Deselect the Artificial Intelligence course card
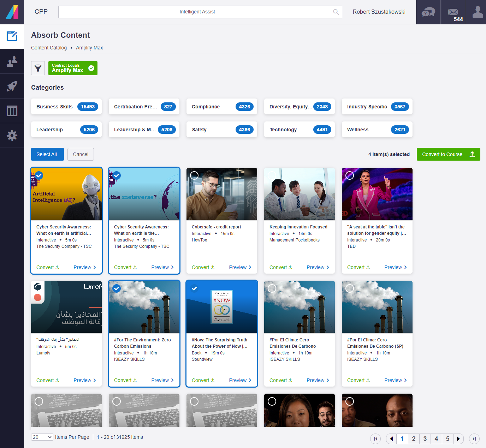 click(39, 175)
